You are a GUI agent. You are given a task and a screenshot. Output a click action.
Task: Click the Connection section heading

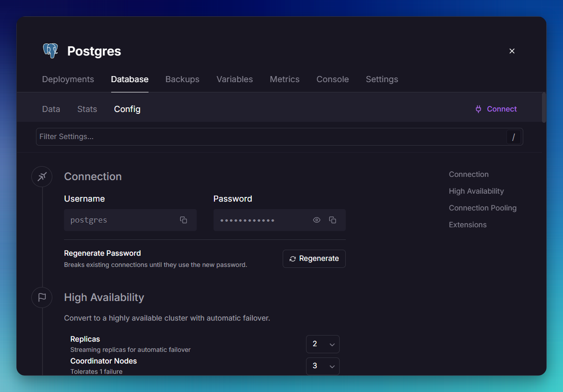click(x=93, y=176)
